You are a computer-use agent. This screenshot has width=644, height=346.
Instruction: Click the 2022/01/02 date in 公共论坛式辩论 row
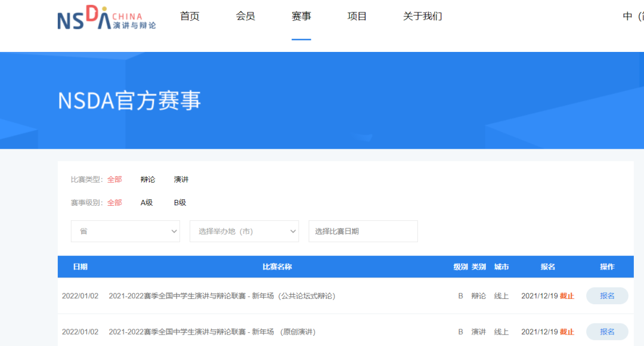[x=80, y=296]
